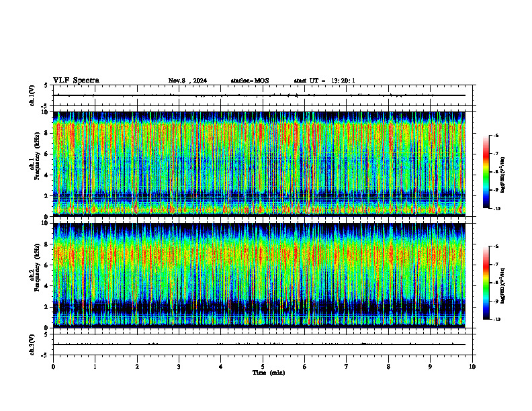Click the '-10' label on ch.2 color bar
This screenshot has height=411, width=532.
pyautogui.click(x=496, y=320)
